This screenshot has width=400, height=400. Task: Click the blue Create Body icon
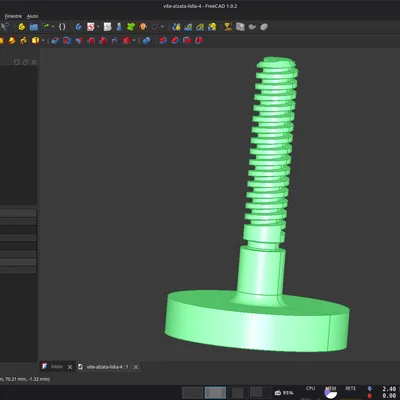(x=79, y=27)
